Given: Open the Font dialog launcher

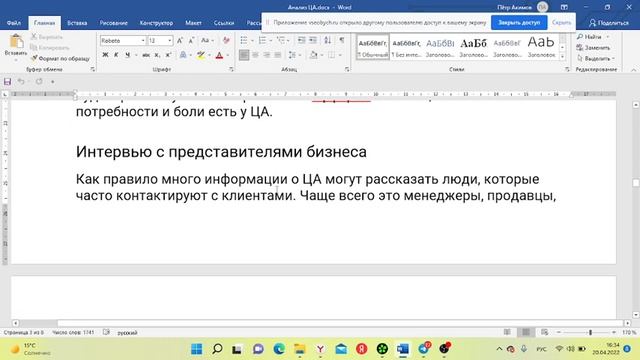Looking at the screenshot, I should pos(231,70).
